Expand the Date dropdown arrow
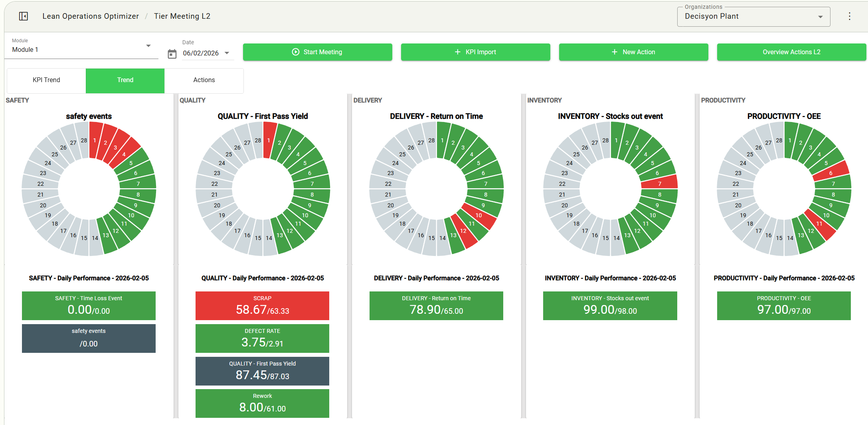The image size is (868, 425). (227, 53)
